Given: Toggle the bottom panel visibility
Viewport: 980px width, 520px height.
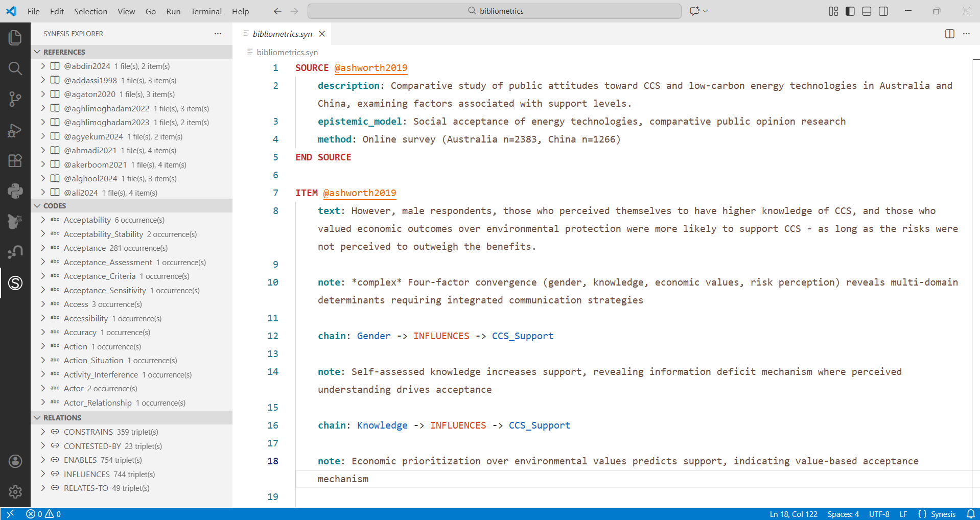Looking at the screenshot, I should [x=867, y=11].
